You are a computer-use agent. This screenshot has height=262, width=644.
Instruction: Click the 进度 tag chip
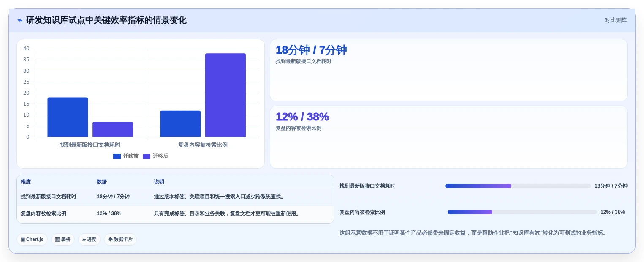click(89, 240)
